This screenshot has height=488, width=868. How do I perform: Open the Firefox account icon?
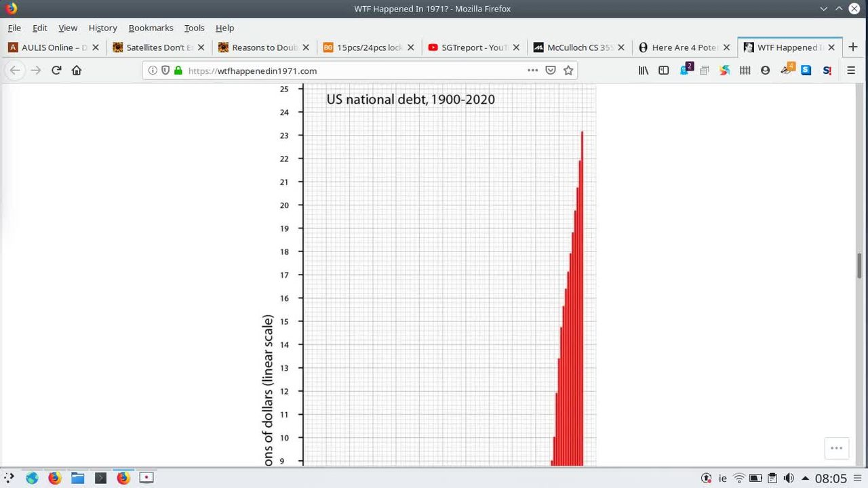click(x=765, y=70)
